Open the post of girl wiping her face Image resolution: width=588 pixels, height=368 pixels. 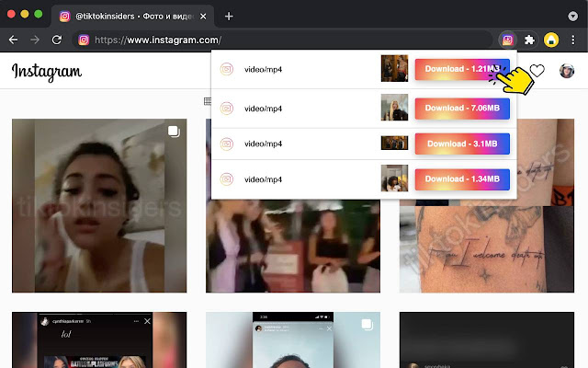tap(99, 206)
